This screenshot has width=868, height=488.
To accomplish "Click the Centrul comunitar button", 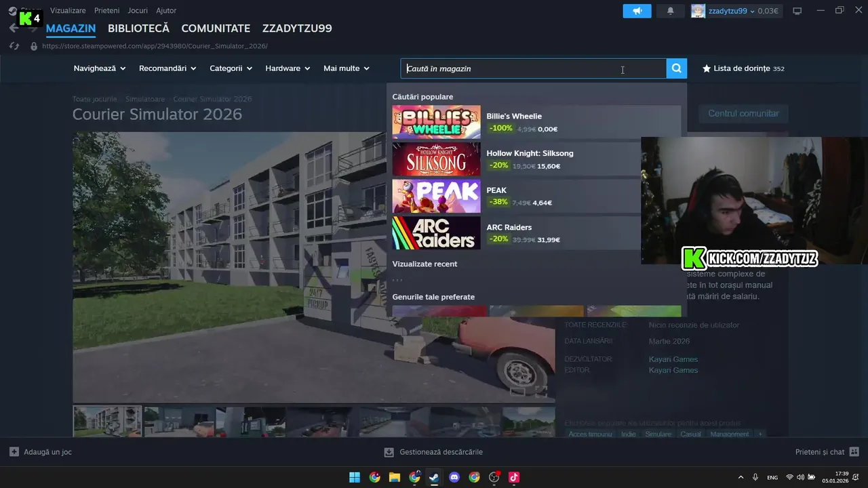I will [x=743, y=113].
